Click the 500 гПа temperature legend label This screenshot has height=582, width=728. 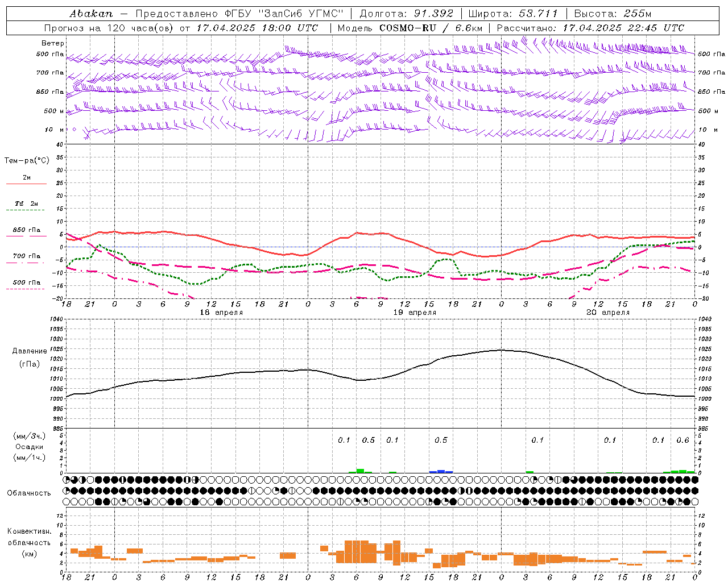pyautogui.click(x=27, y=282)
